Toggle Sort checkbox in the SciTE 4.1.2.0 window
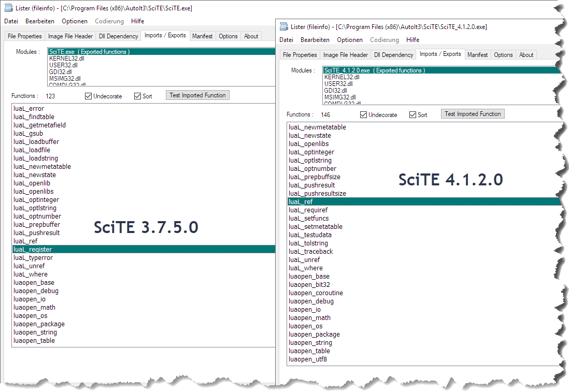Screen dimensions: 569x392 413,115
